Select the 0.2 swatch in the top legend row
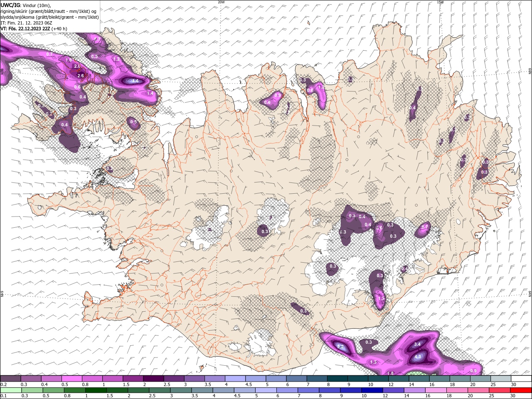532x399 pixels. (x=10, y=379)
